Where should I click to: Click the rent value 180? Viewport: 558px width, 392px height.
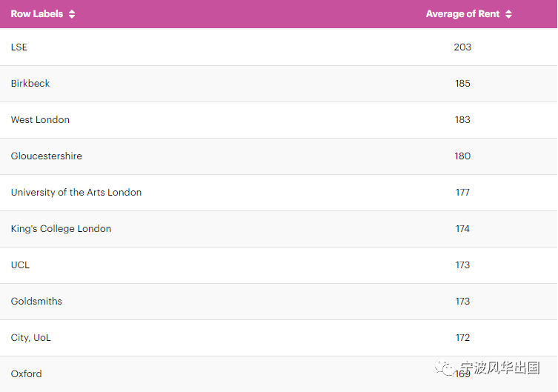(x=462, y=156)
